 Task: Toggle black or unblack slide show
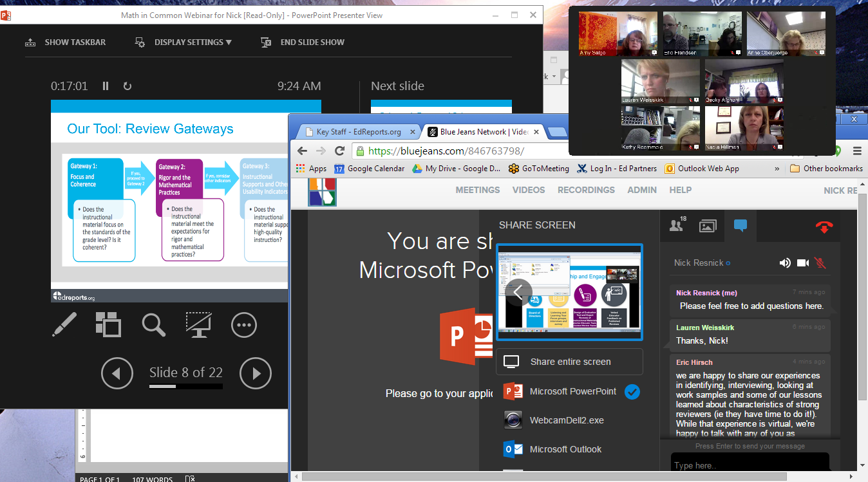click(x=199, y=325)
